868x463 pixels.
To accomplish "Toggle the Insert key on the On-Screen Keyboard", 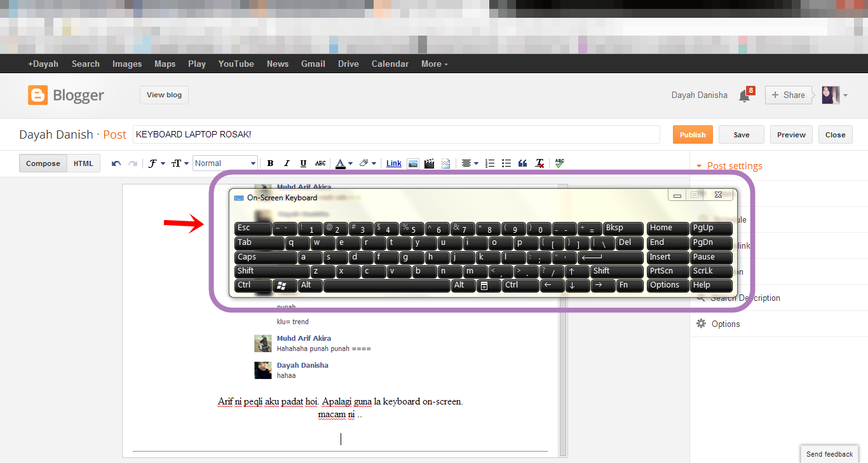I will click(x=668, y=258).
